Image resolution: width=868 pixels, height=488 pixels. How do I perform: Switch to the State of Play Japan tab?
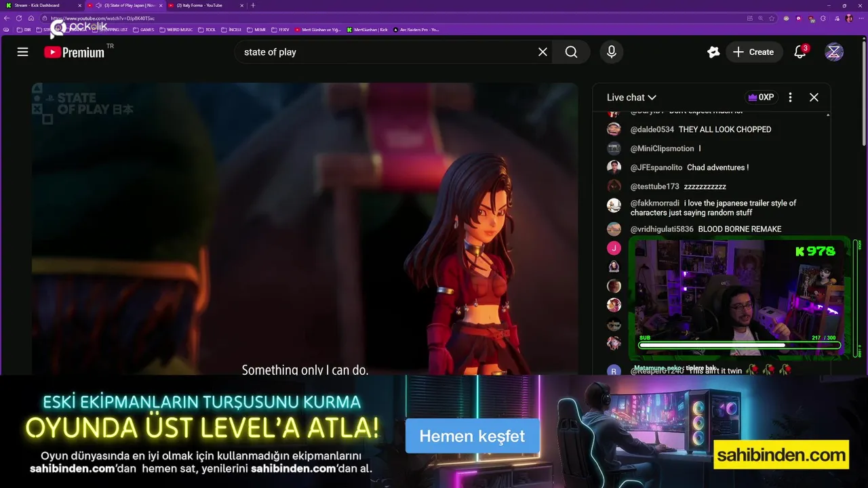pyautogui.click(x=125, y=5)
